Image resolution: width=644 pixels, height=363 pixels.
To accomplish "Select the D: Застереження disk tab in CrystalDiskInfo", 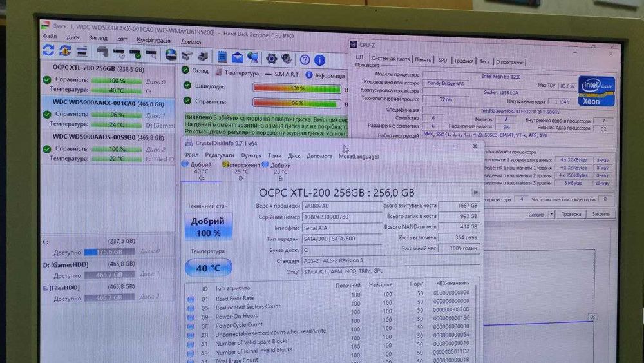I will pos(241,171).
